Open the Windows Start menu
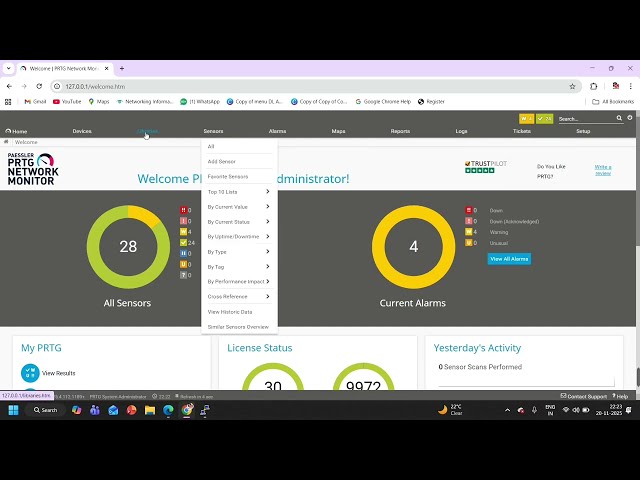The width and height of the screenshot is (640, 480). (x=13, y=410)
